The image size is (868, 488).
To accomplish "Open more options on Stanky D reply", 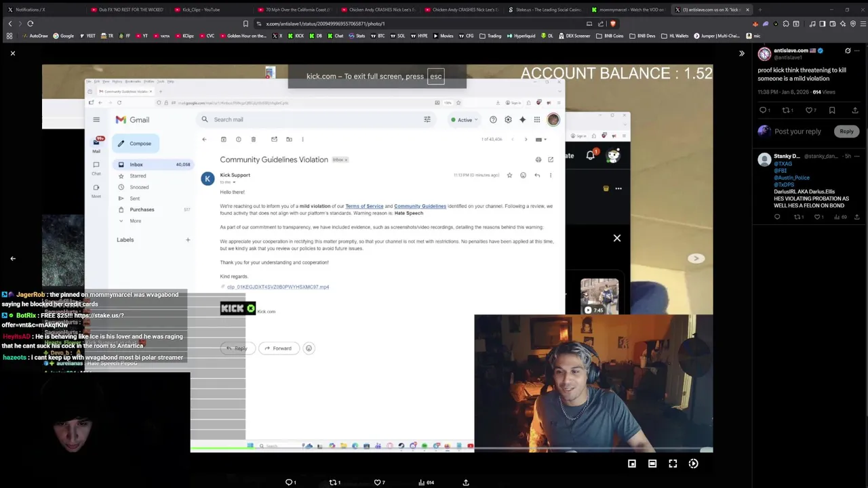I will (x=857, y=156).
